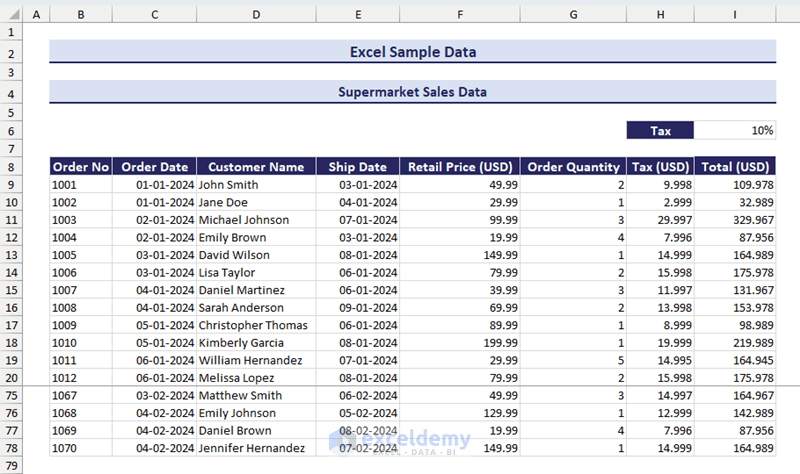Click the "Excel Sample Data" title cell

point(412,52)
